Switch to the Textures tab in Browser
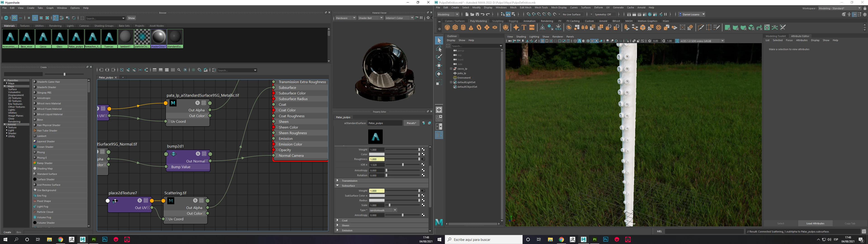The image size is (868, 244). [25, 26]
